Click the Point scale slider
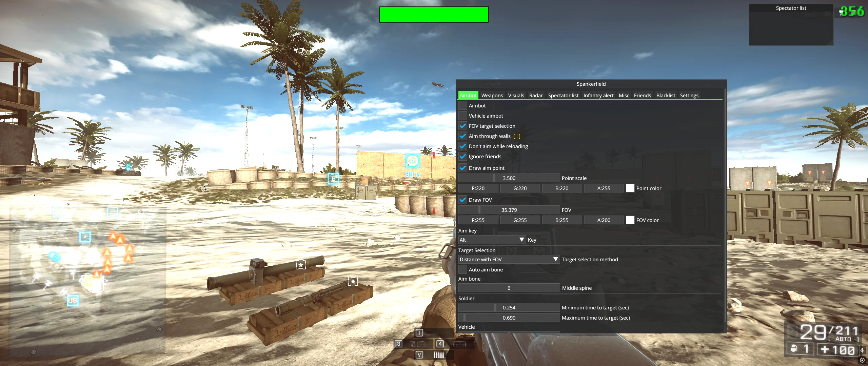The image size is (868, 366). [509, 178]
